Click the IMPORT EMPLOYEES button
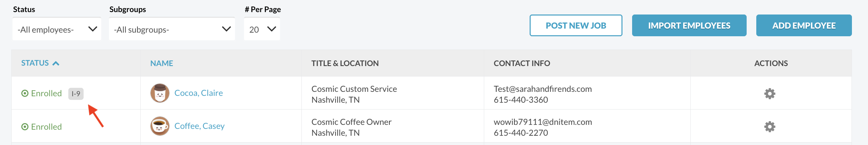The height and width of the screenshot is (145, 868). click(x=689, y=25)
